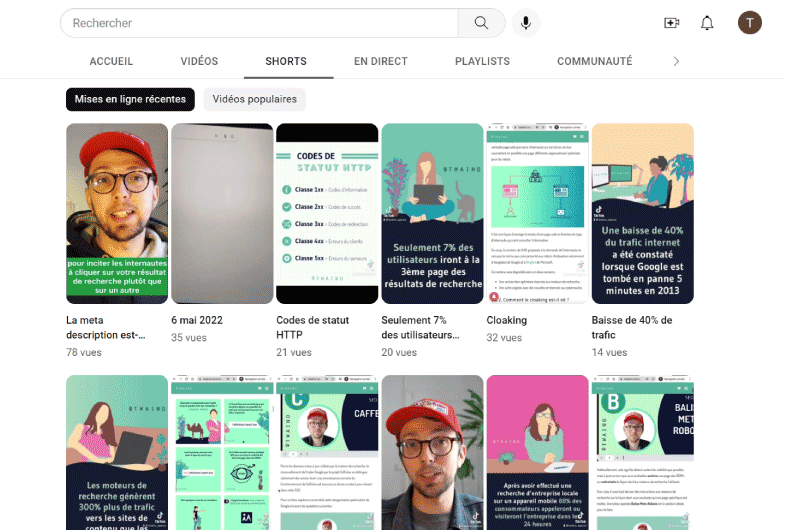Focus the Rechercher search field
The height and width of the screenshot is (530, 800).
pyautogui.click(x=259, y=23)
